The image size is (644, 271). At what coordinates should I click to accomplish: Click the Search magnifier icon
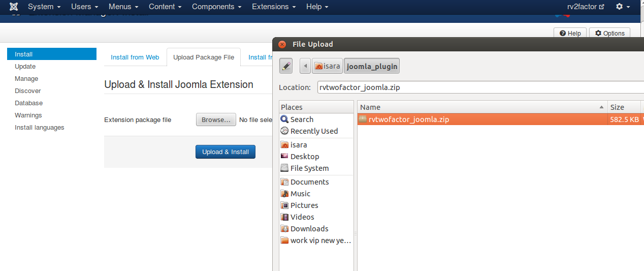284,119
